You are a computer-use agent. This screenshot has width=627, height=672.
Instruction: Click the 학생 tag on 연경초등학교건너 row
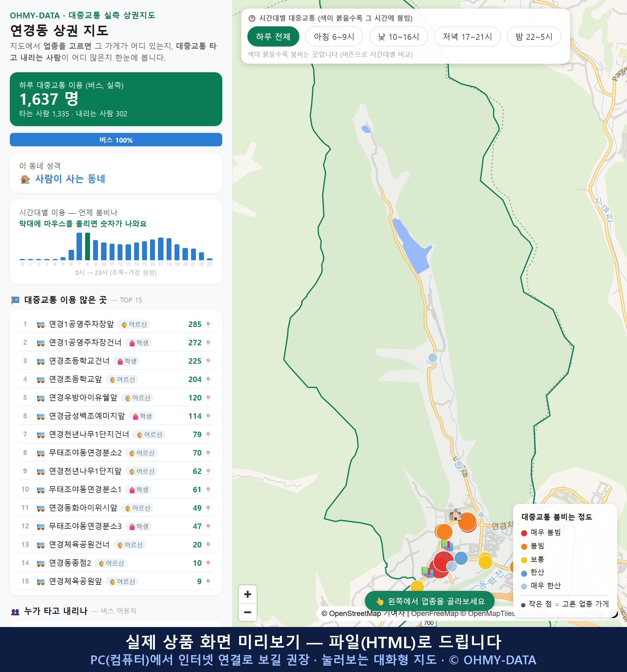point(126,361)
